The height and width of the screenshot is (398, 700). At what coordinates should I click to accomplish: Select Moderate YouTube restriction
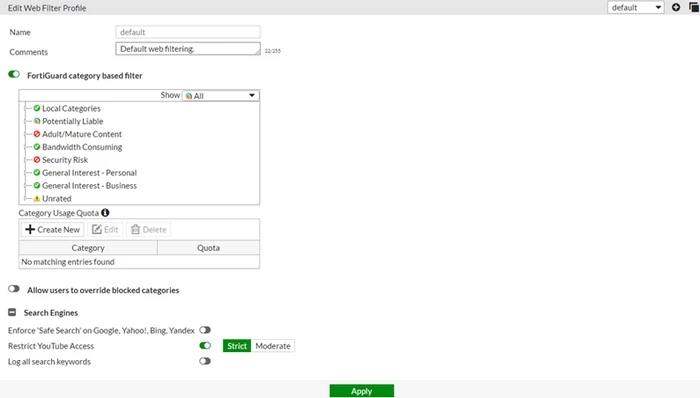pyautogui.click(x=273, y=346)
